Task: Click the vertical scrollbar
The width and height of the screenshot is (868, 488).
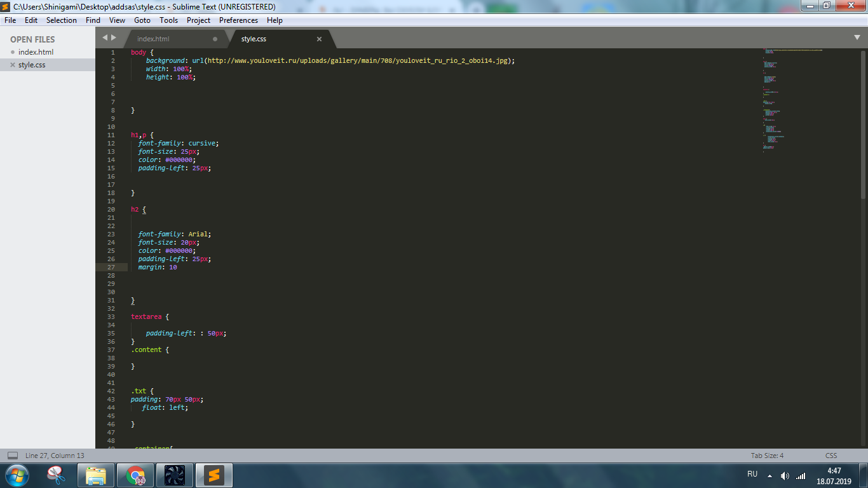Action: [x=864, y=125]
